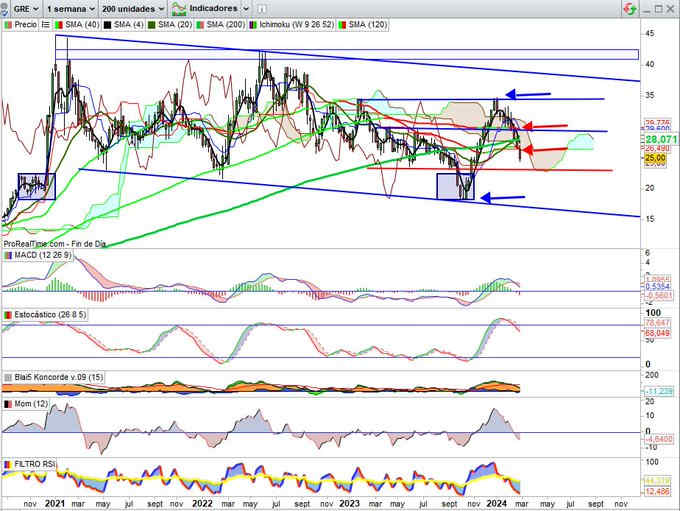Click the SMA (4) legend label
Screen dimensions: 680x511
click(x=125, y=23)
